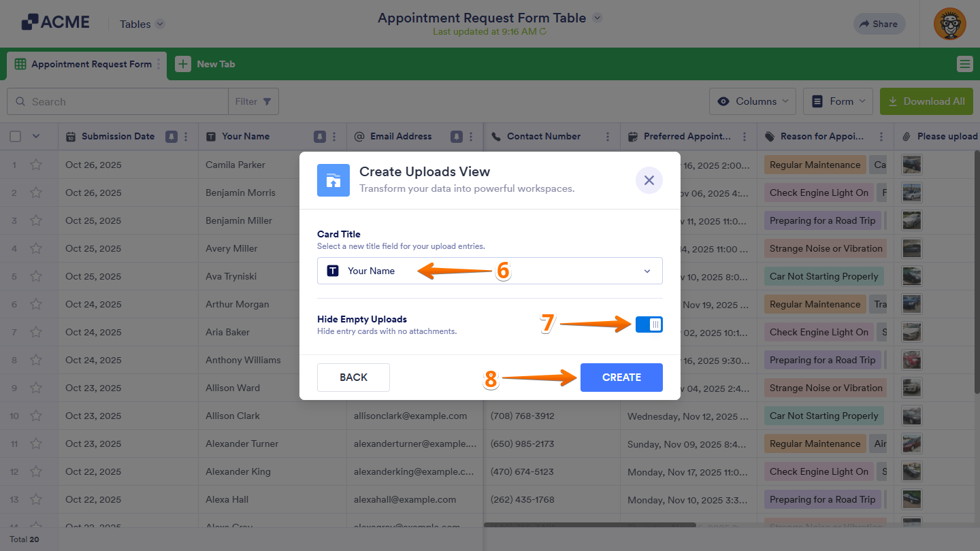Screen dimensions: 980x551
Task: Check the select-all rows checkbox
Action: point(16,137)
